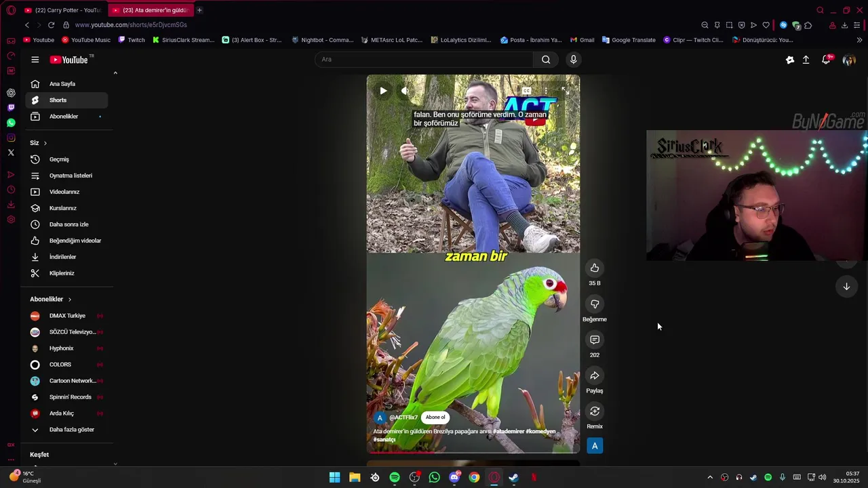Open the Windows Start menu
This screenshot has width=868, height=488.
[x=334, y=477]
